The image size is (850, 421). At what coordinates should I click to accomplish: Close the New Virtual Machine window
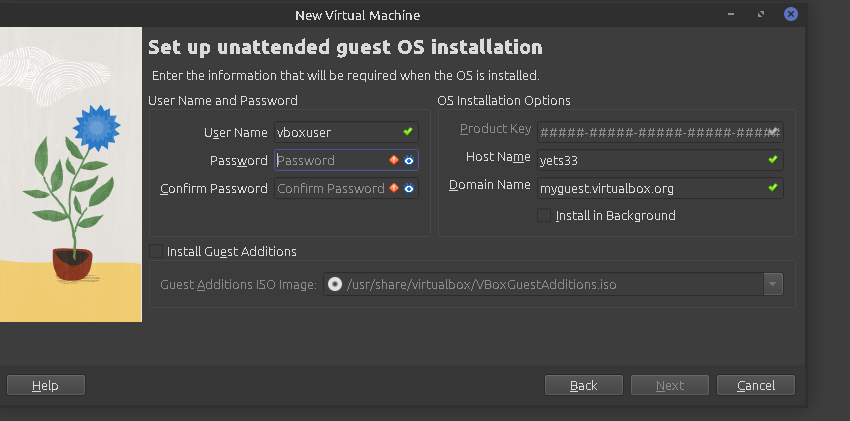point(791,14)
